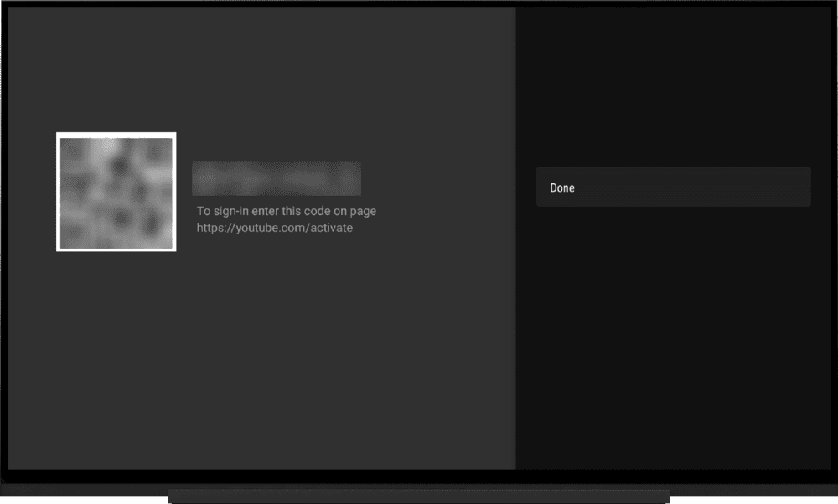The width and height of the screenshot is (838, 504).
Task: Click the youtube.com/activate URL text
Action: [x=275, y=228]
